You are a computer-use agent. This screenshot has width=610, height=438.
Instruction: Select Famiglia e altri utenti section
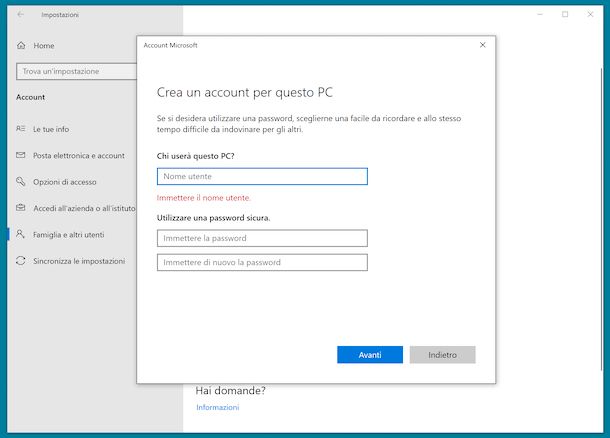(68, 235)
